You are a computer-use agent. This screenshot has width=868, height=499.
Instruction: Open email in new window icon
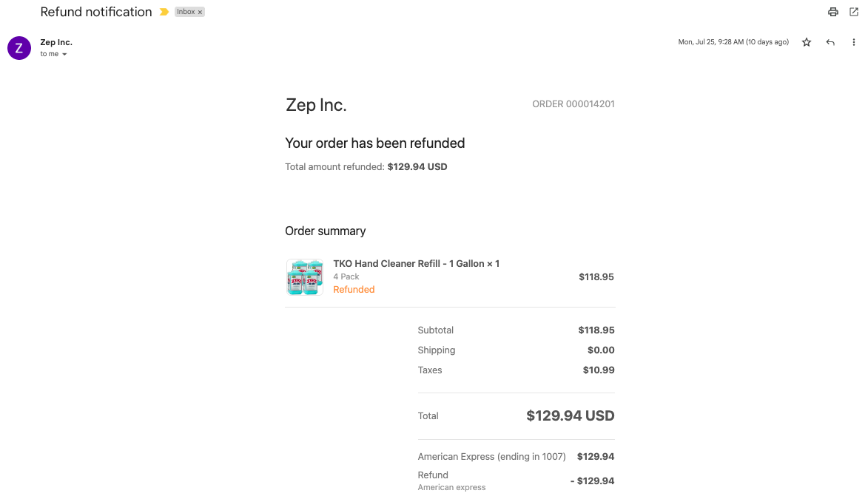pos(854,12)
